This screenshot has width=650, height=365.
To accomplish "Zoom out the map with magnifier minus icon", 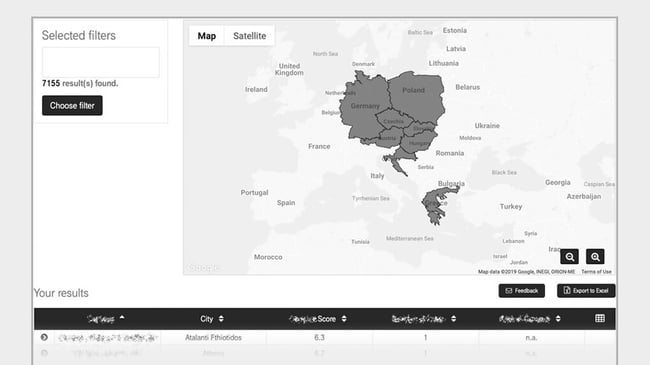I will pyautogui.click(x=570, y=257).
